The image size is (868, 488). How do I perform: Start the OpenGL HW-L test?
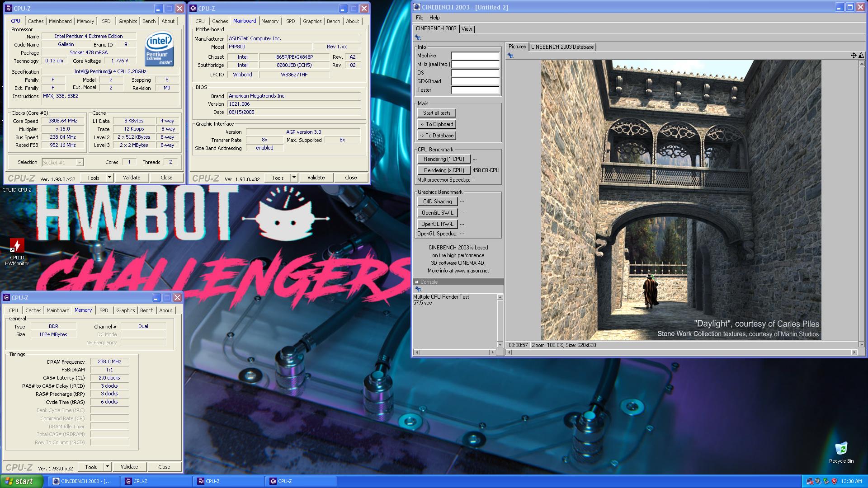click(x=438, y=224)
